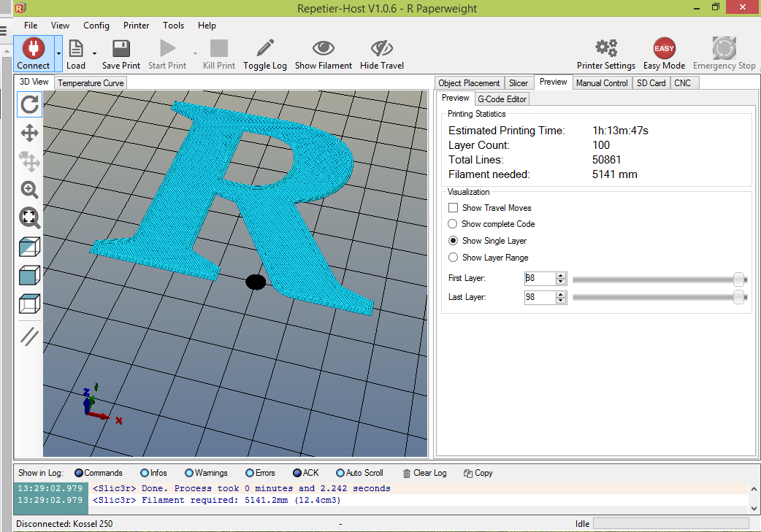Select Show complete Code option
This screenshot has height=532, width=761.
(x=452, y=224)
